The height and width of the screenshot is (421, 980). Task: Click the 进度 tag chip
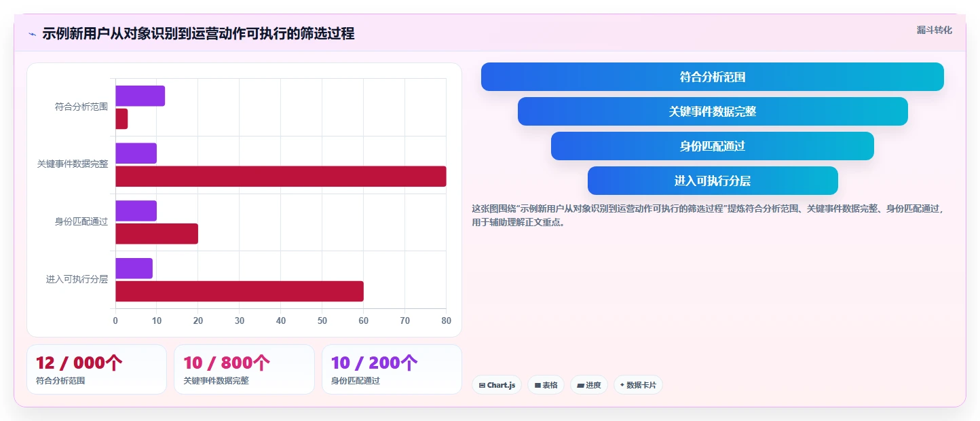pos(588,385)
